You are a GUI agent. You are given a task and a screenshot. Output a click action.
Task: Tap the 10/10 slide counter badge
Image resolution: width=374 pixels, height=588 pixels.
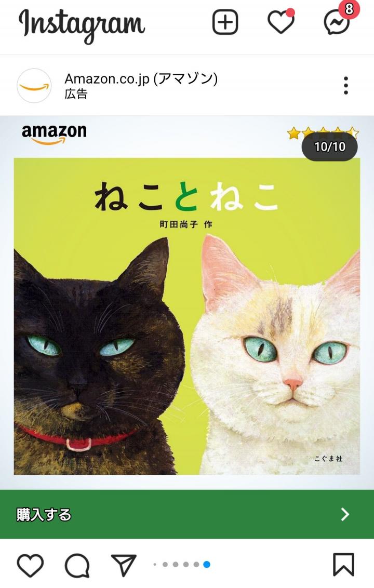330,146
